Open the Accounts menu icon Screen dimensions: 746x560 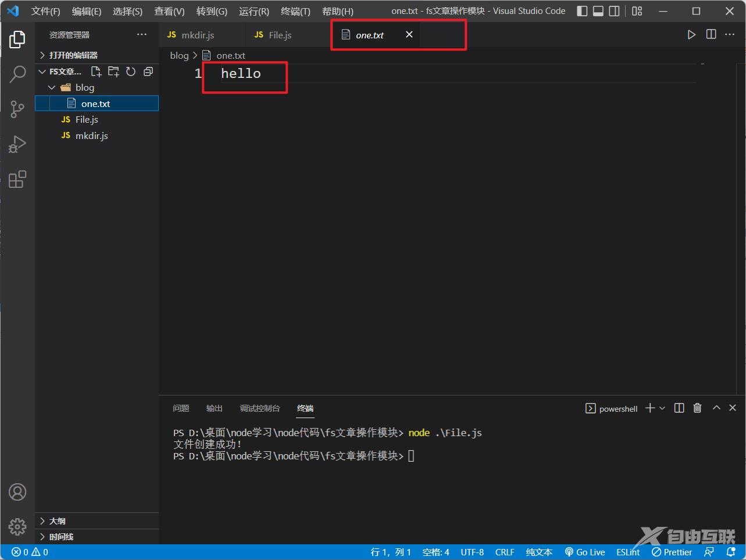click(17, 492)
